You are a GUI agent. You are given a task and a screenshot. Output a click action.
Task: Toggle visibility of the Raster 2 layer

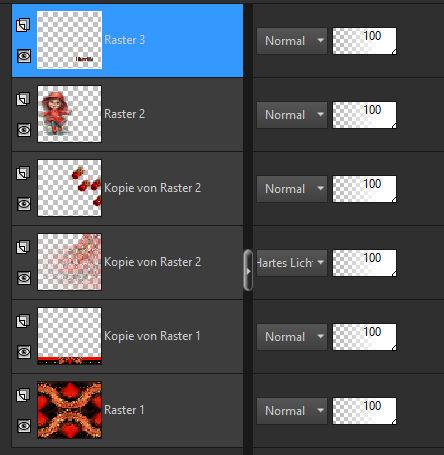24,130
